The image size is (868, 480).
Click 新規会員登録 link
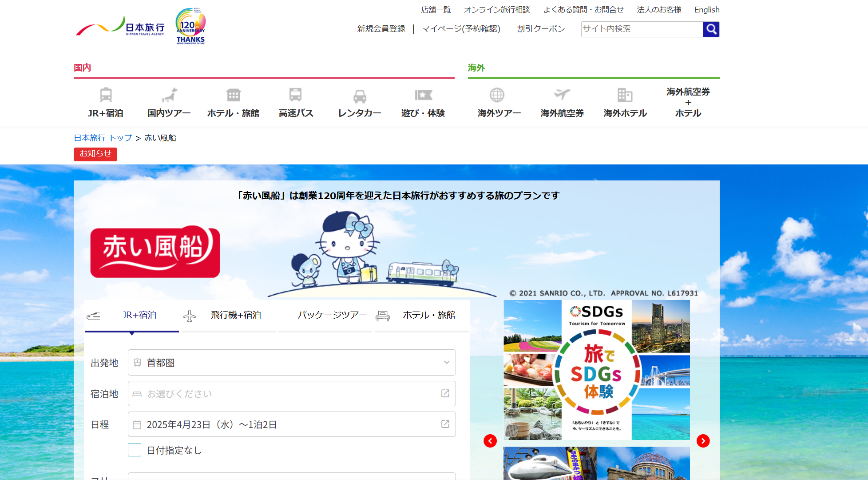point(381,28)
